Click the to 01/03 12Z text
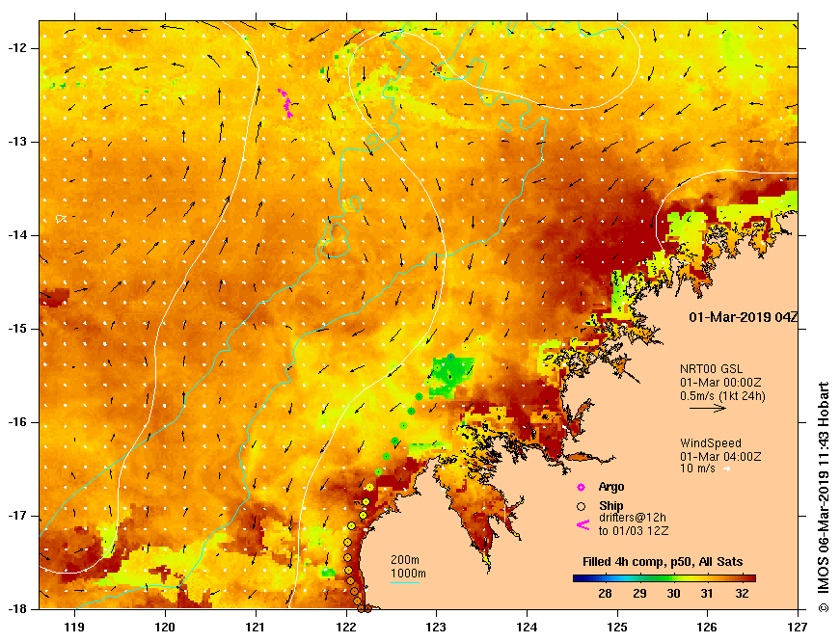This screenshot has width=840, height=642. (x=634, y=530)
